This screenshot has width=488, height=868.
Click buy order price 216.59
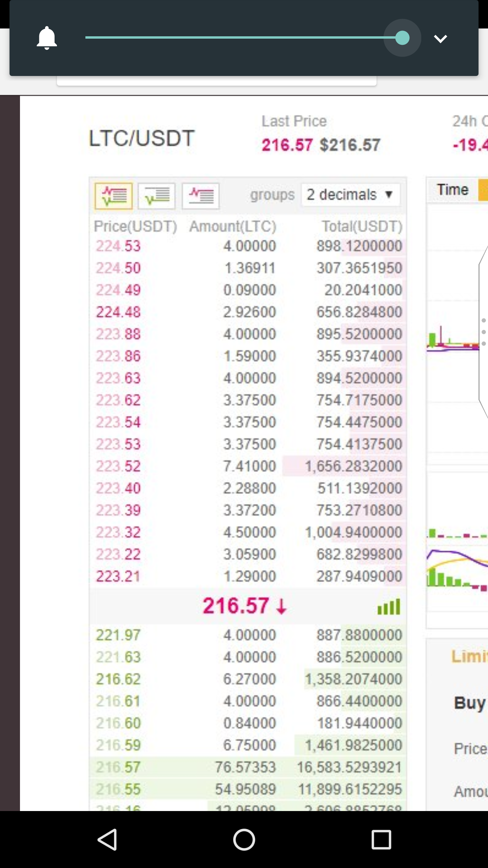coord(118,745)
